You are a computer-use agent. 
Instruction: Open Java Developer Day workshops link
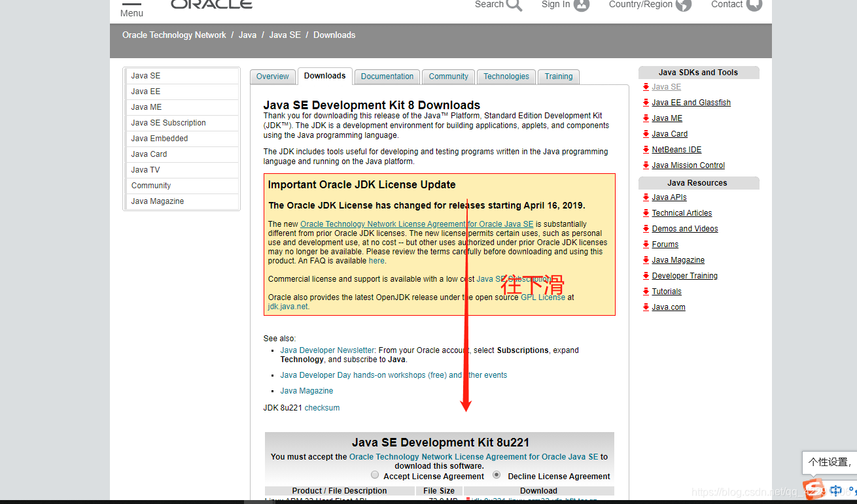pos(394,375)
